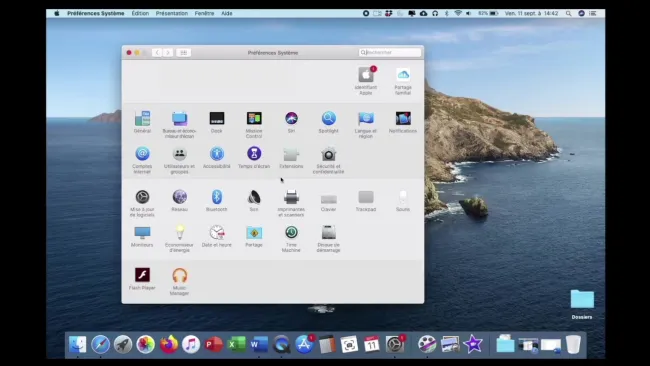Open Temps d'écran preferences

[x=254, y=154]
